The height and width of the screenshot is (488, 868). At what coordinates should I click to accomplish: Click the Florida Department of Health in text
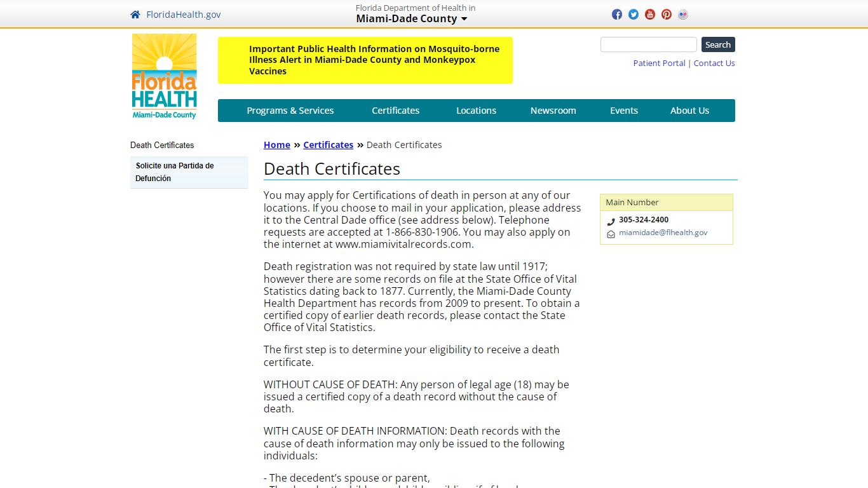(x=416, y=8)
